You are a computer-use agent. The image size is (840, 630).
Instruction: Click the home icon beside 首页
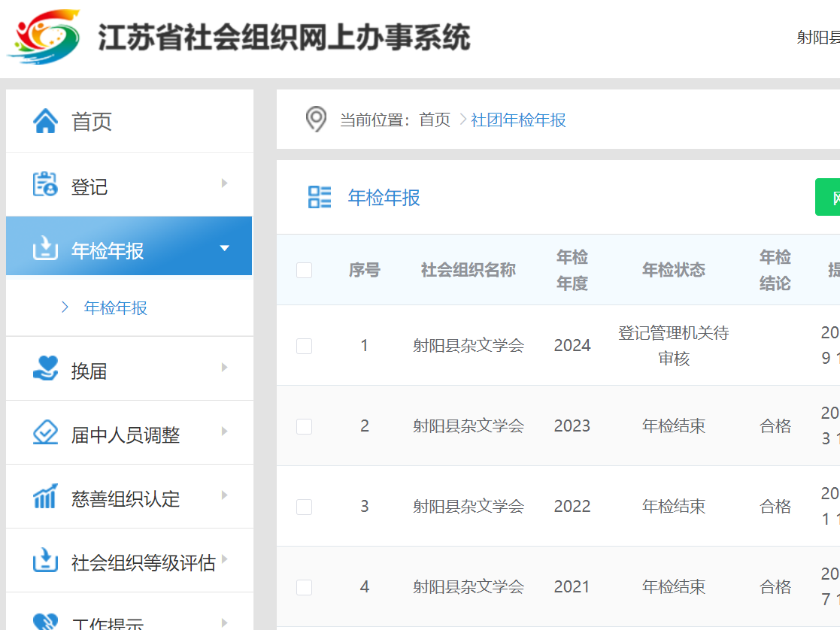click(x=46, y=121)
